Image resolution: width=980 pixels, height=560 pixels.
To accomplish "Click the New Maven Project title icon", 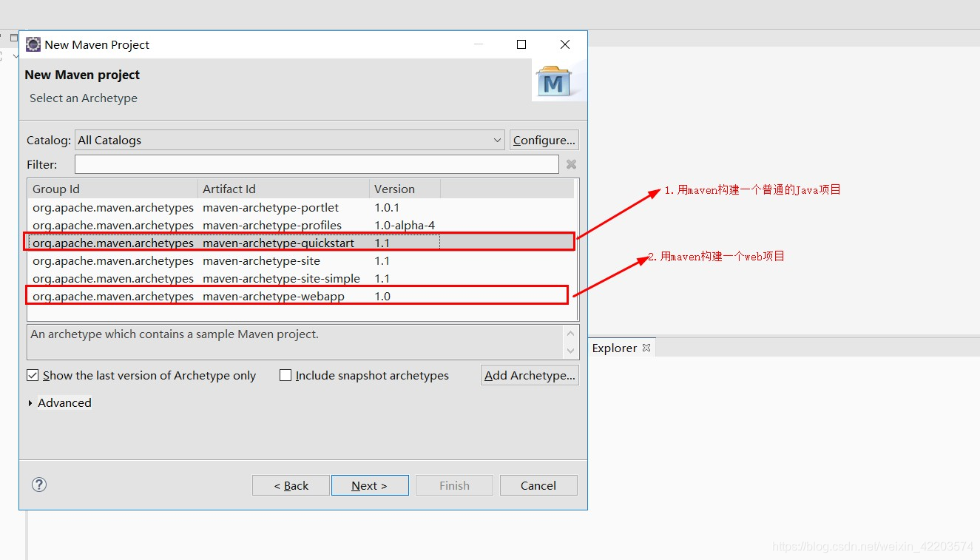I will coord(33,44).
